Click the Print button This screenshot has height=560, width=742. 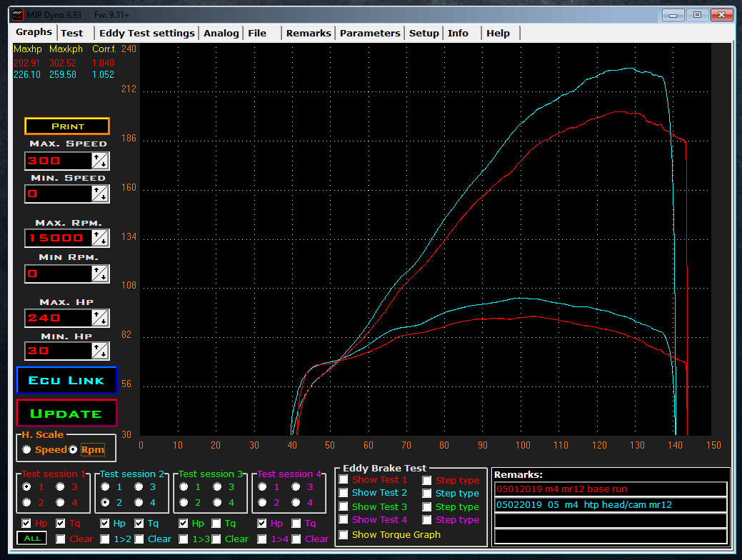[x=67, y=126]
